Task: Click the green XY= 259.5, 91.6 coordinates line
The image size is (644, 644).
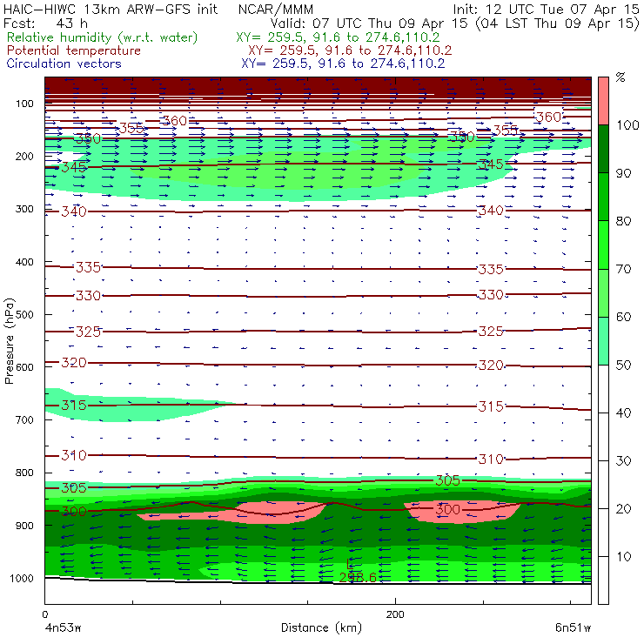Action: pyautogui.click(x=338, y=37)
